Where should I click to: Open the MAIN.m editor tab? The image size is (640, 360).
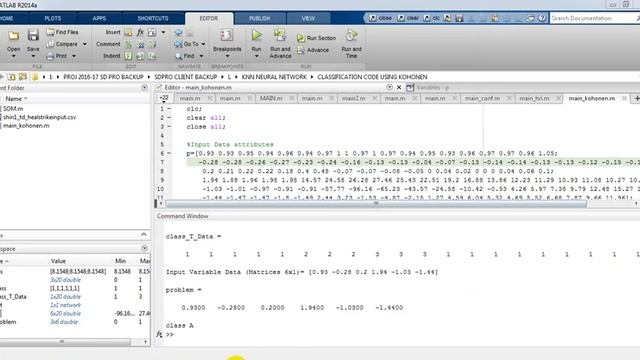pyautogui.click(x=271, y=98)
